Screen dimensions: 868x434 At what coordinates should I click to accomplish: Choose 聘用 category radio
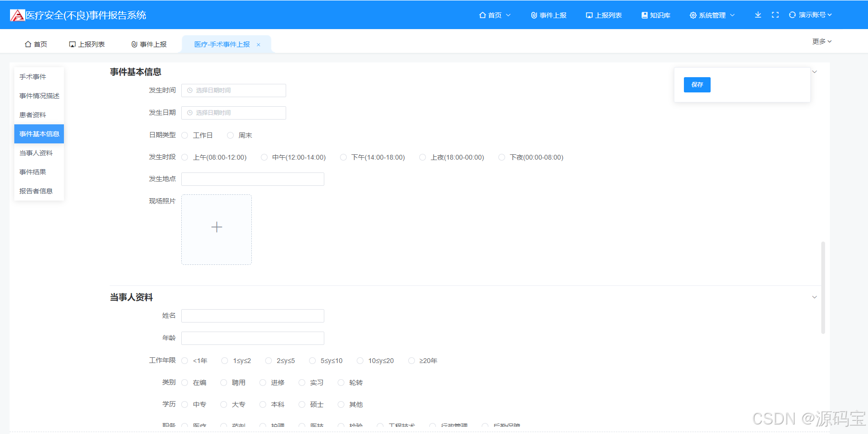(x=224, y=383)
